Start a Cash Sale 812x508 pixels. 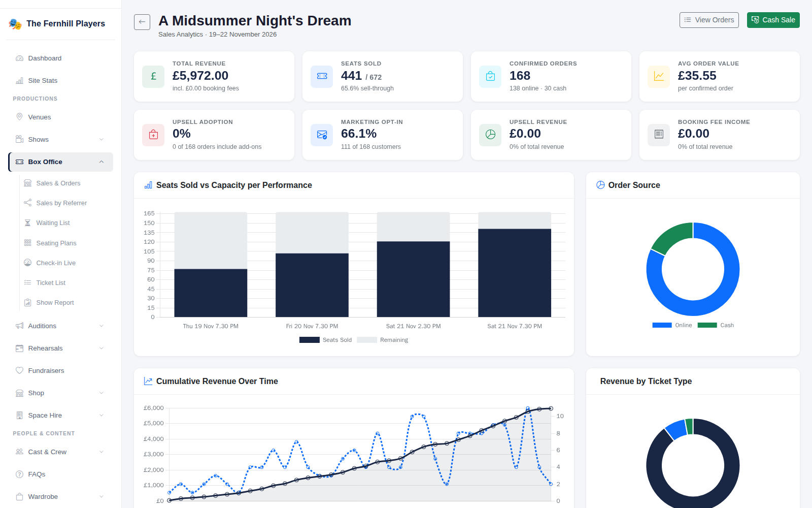tap(773, 20)
